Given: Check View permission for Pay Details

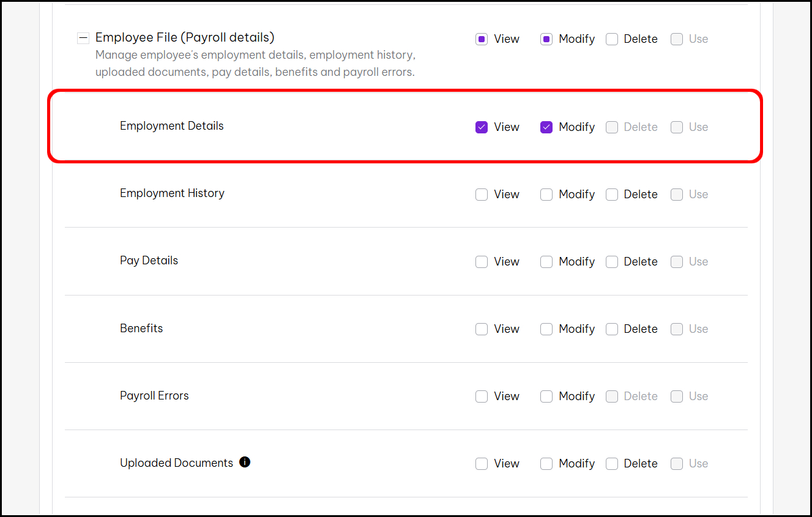Looking at the screenshot, I should click(x=482, y=262).
